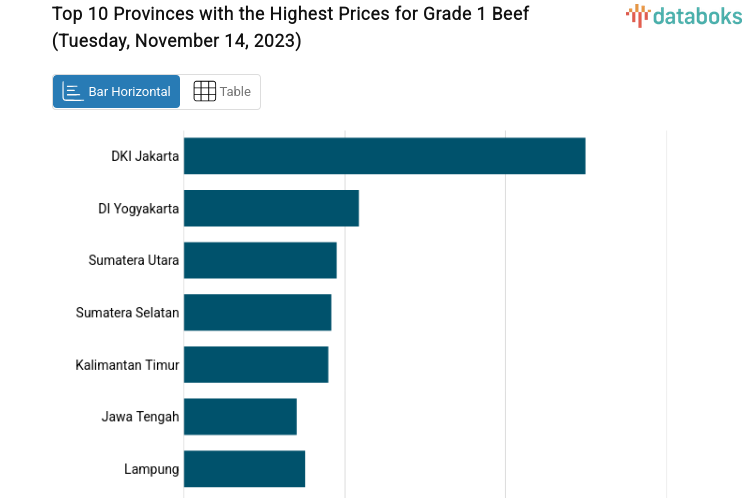Select the Kalimantan Timur bar

coord(256,364)
